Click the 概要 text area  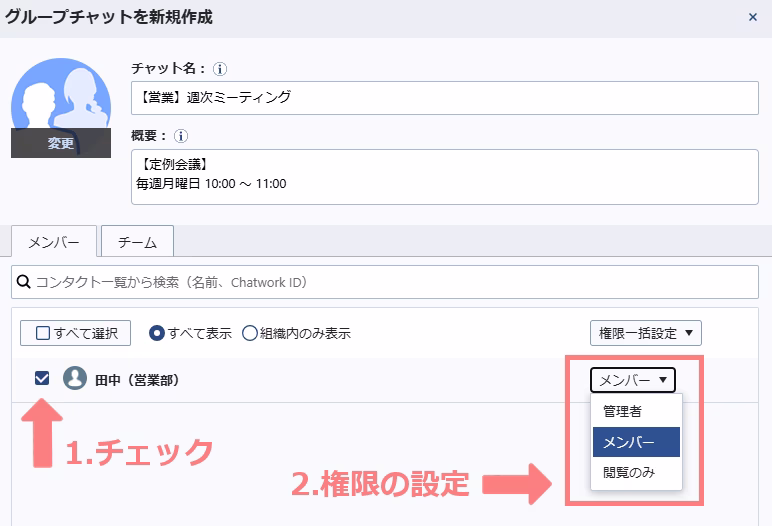pyautogui.click(x=445, y=177)
